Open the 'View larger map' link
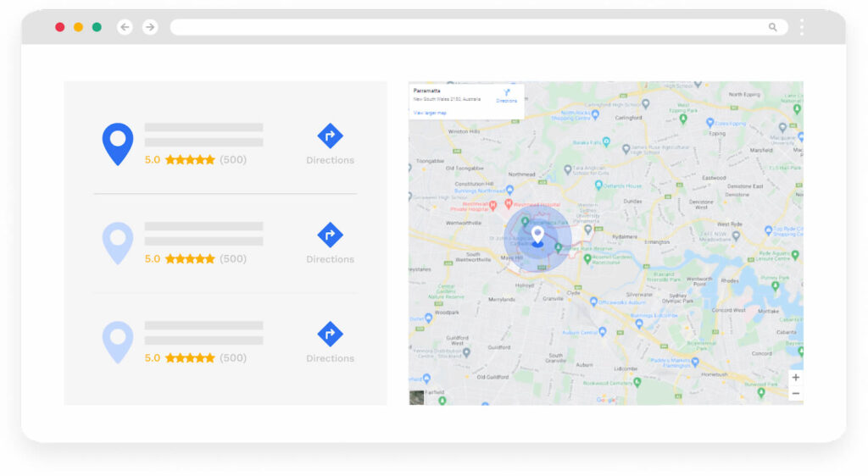The height and width of the screenshot is (476, 868). (430, 113)
